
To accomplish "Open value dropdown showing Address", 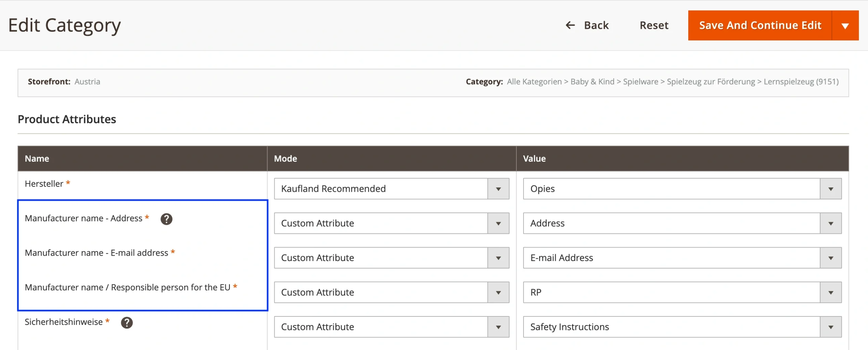I will [682, 223].
